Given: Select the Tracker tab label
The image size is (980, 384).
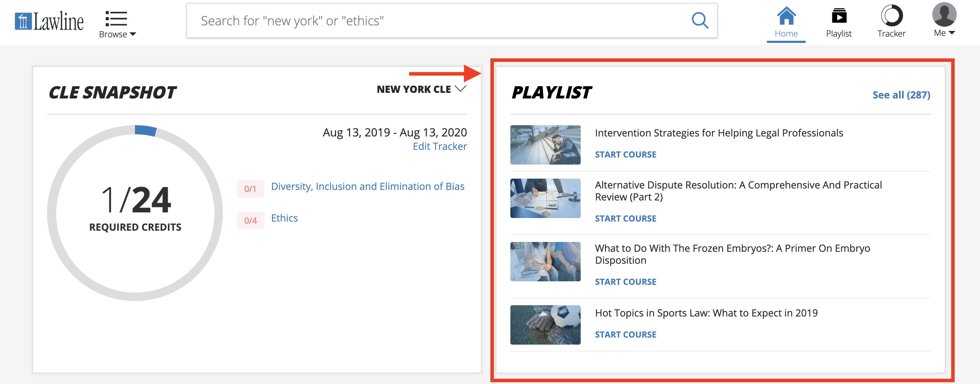Looking at the screenshot, I should point(891,33).
